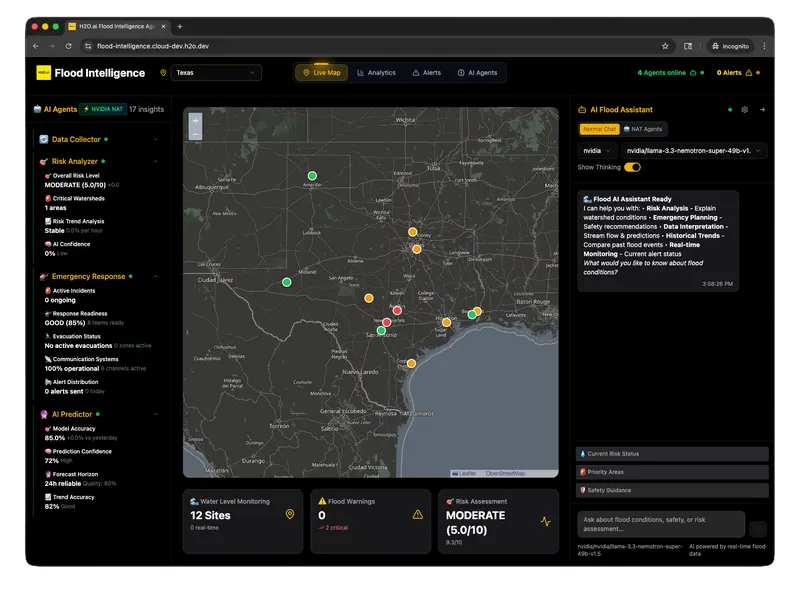Click the '17 insights' label
The height and width of the screenshot is (600, 800).
(x=146, y=109)
